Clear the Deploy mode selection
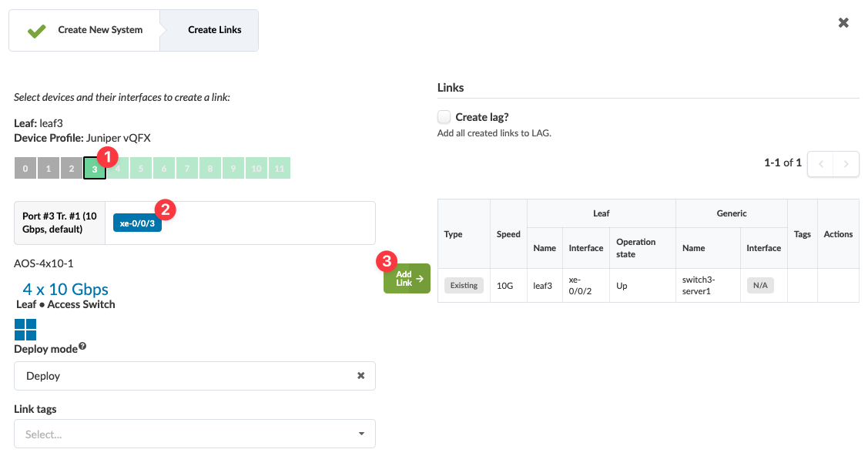Image resolution: width=868 pixels, height=456 pixels. 360,376
